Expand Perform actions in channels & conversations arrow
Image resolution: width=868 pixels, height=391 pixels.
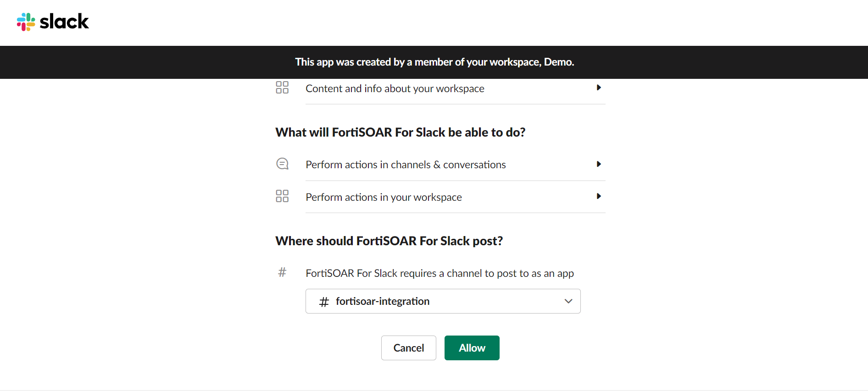[598, 164]
